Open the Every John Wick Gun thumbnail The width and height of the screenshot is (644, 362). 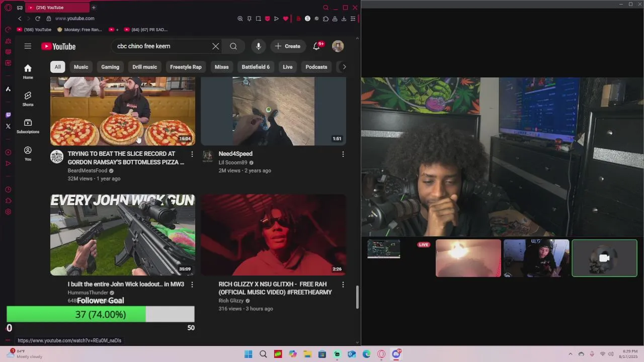123,235
